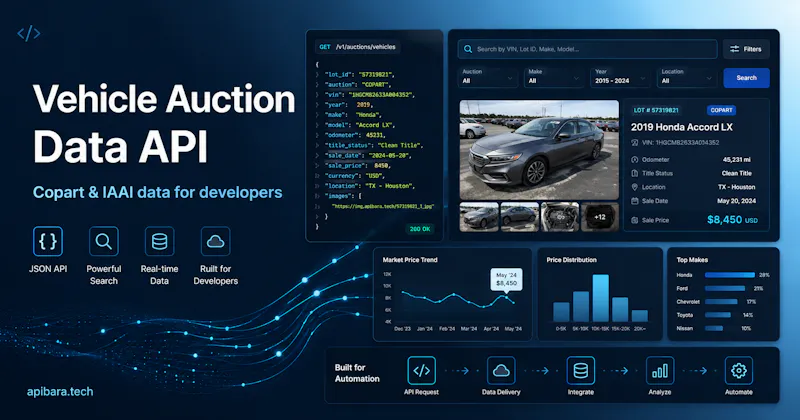Screen dimensions: 800x420
Task: Click the Market Price Trend heading
Action: (x=410, y=260)
